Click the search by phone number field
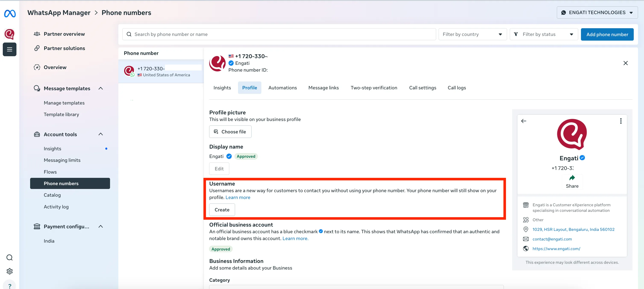The height and width of the screenshot is (289, 644). point(279,34)
